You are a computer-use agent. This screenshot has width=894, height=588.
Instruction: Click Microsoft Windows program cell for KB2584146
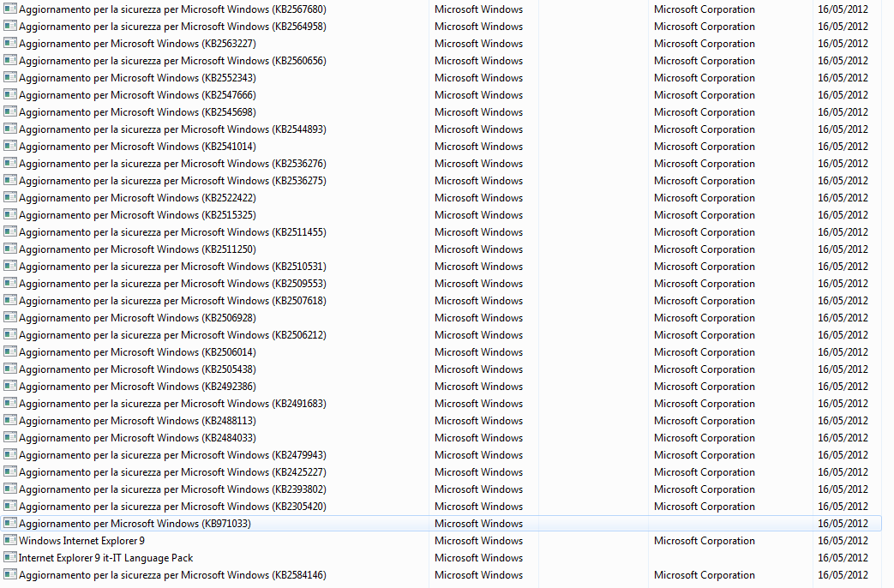pyautogui.click(x=478, y=575)
